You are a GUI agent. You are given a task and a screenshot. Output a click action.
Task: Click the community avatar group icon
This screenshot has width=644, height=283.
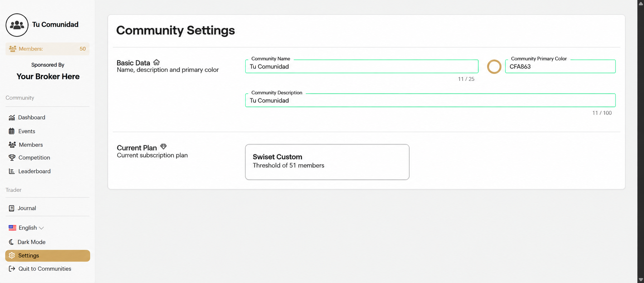17,25
